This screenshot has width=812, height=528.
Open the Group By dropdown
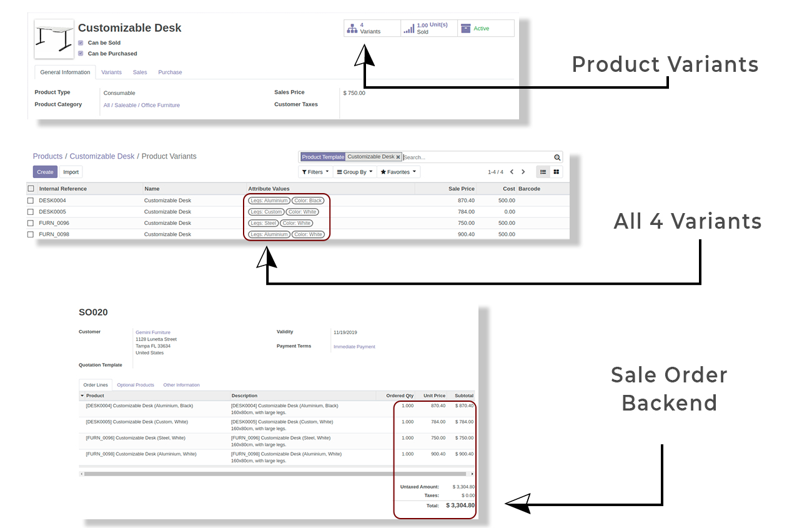point(354,172)
